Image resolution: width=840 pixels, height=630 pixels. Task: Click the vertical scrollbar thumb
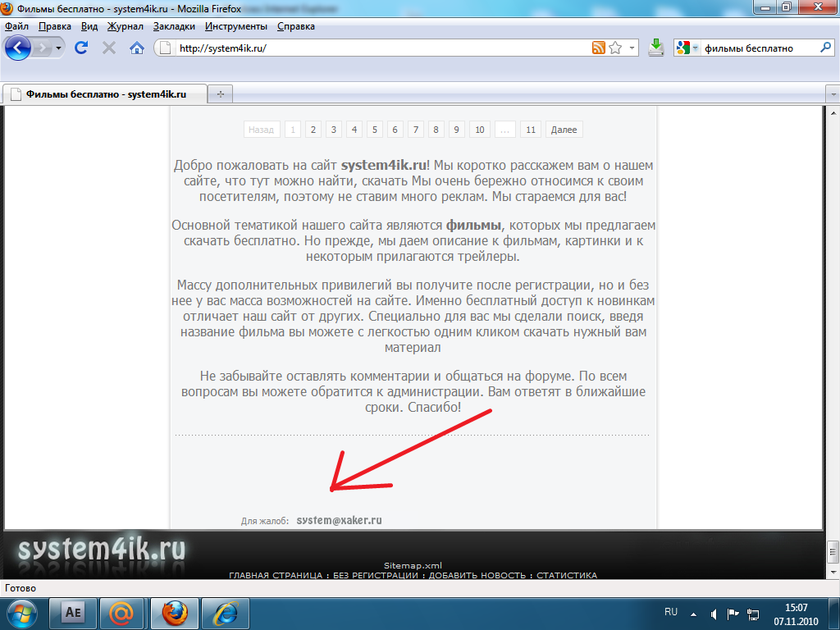point(833,550)
